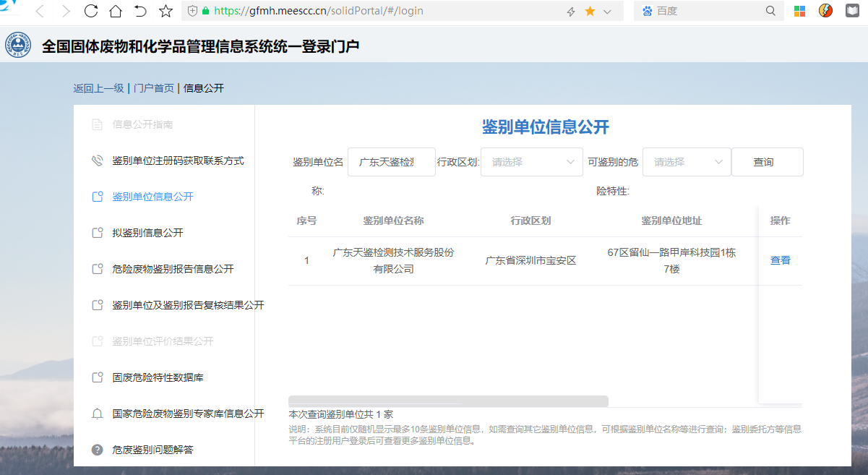Click the table's horizontal scrollbar

click(448, 401)
